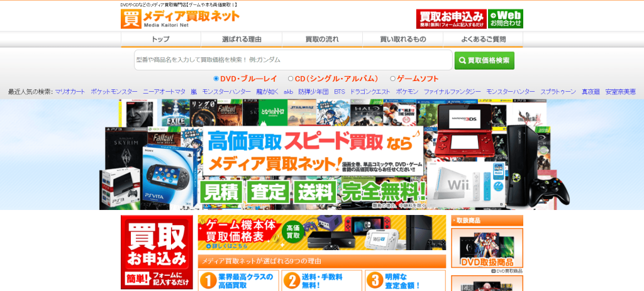
Task: Click the 高価買取 スピード買取 hero banner
Action: pos(323,155)
